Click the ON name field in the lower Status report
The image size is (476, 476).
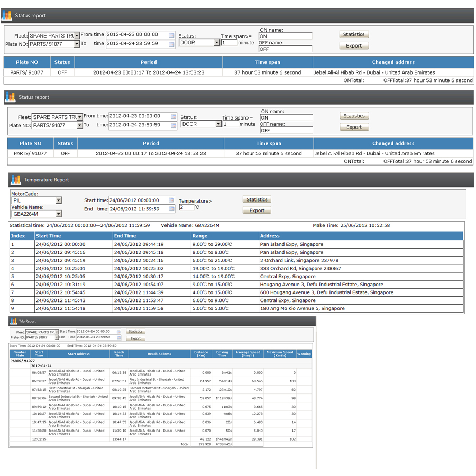pyautogui.click(x=286, y=117)
